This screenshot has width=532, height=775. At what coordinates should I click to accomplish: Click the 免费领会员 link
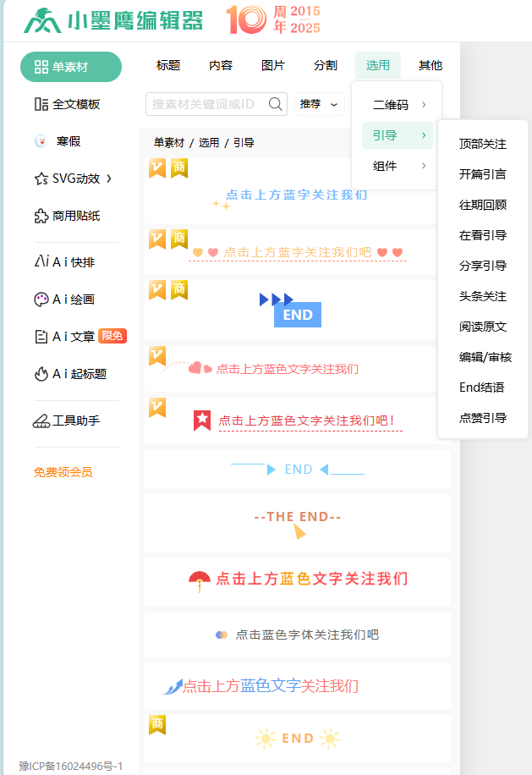pyautogui.click(x=63, y=472)
